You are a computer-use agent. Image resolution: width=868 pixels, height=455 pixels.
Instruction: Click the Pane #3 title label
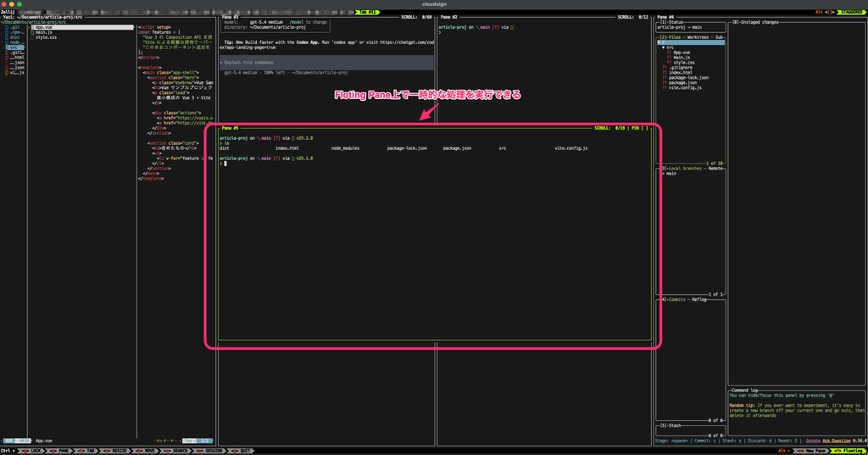pos(230,17)
